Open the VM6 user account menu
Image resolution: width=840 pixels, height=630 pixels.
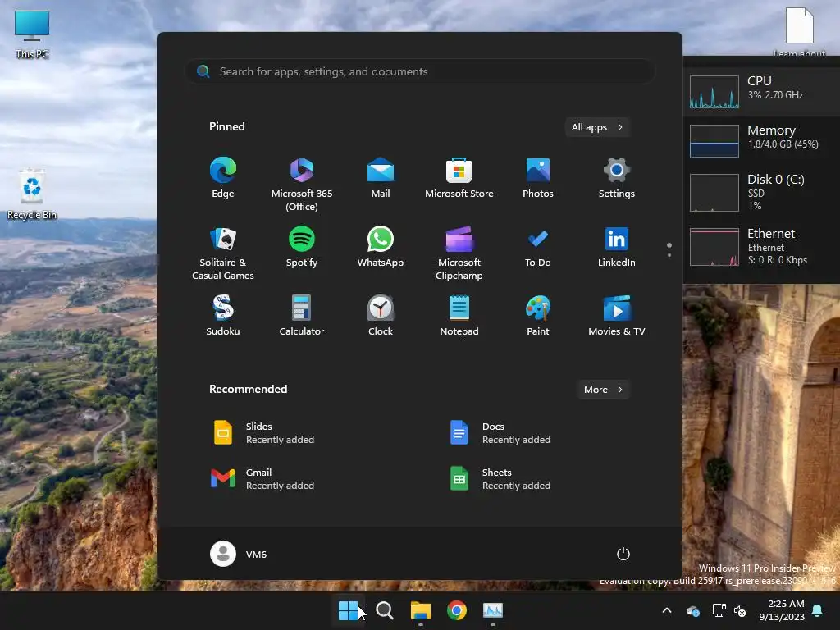click(239, 554)
